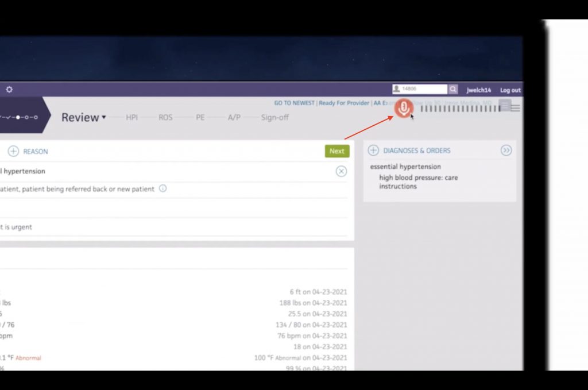Image resolution: width=588 pixels, height=390 pixels.
Task: Switch to the HPI tab
Action: click(131, 117)
